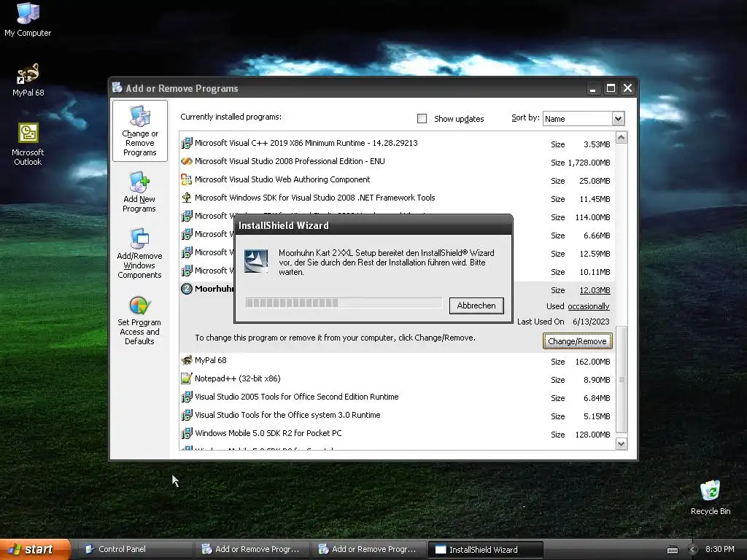Switch to Control Panel taskbar button

[x=134, y=549]
